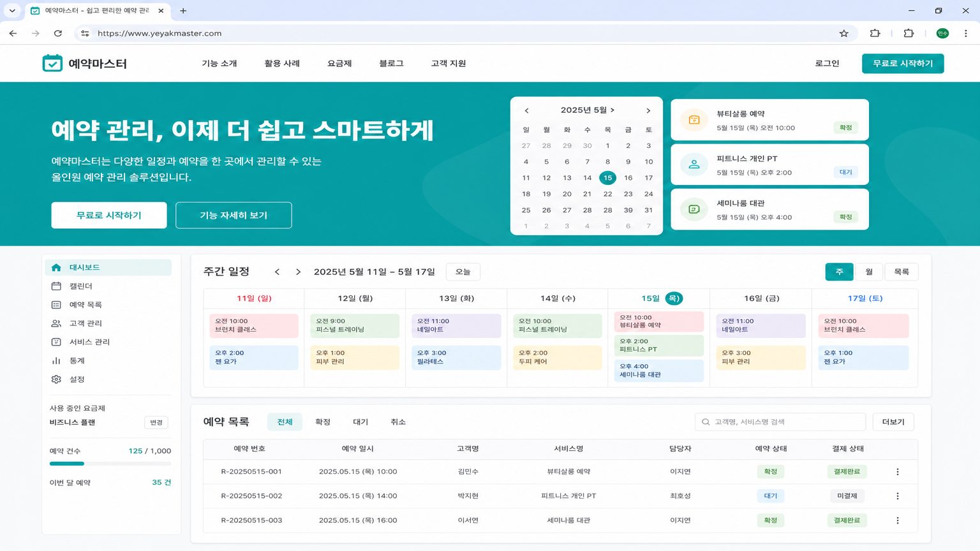Click the 로그인 link
980x551 pixels.
click(x=827, y=63)
